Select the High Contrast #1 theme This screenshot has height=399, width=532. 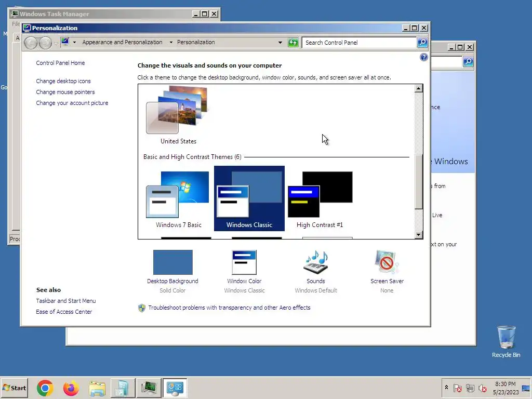click(x=320, y=199)
